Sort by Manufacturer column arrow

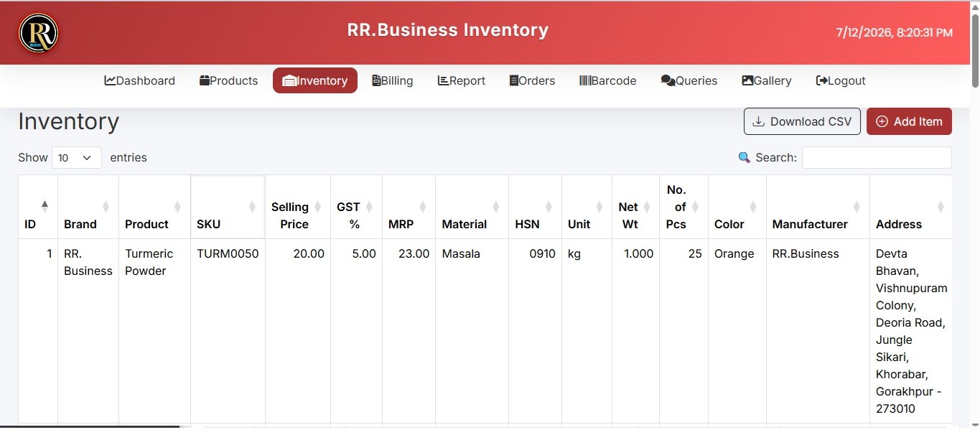pyautogui.click(x=857, y=207)
